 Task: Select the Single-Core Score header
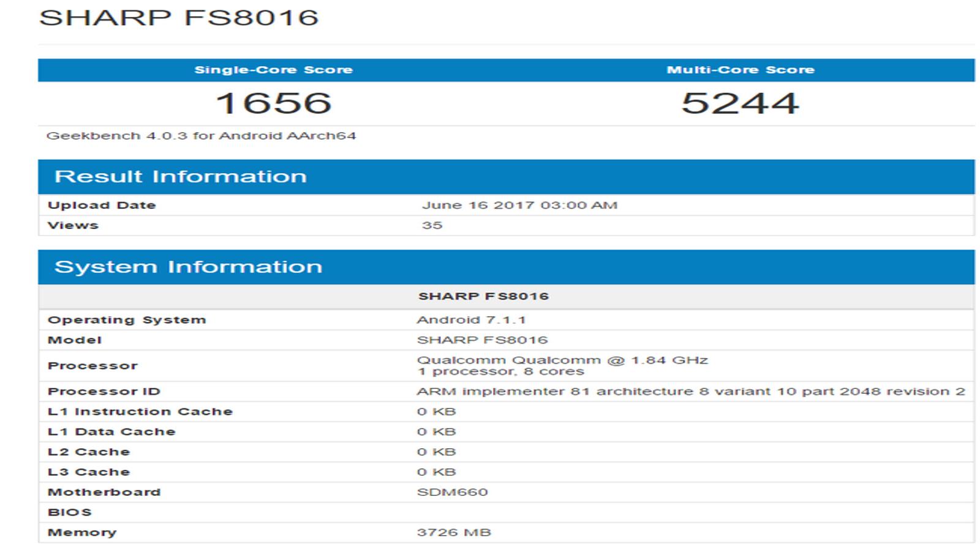(273, 70)
